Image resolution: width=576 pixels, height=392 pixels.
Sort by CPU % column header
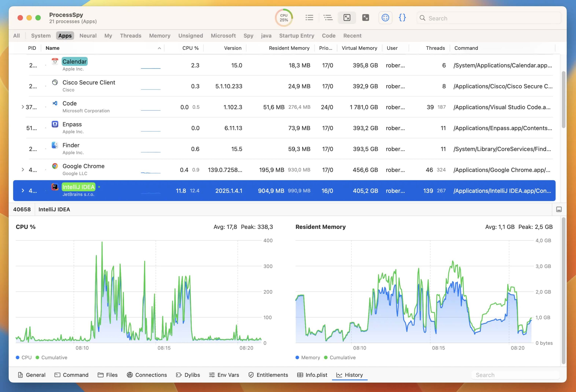(190, 48)
